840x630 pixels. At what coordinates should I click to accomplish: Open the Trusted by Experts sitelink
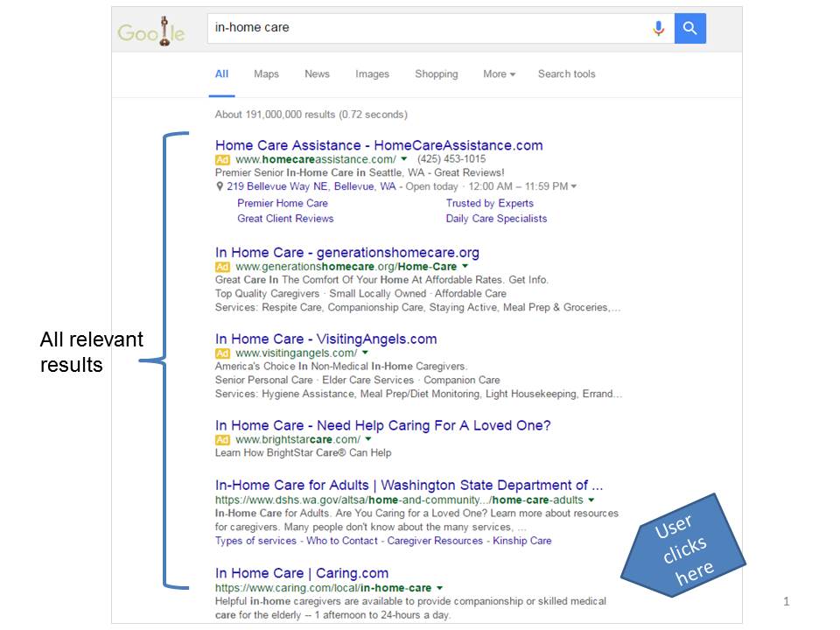tap(490, 204)
